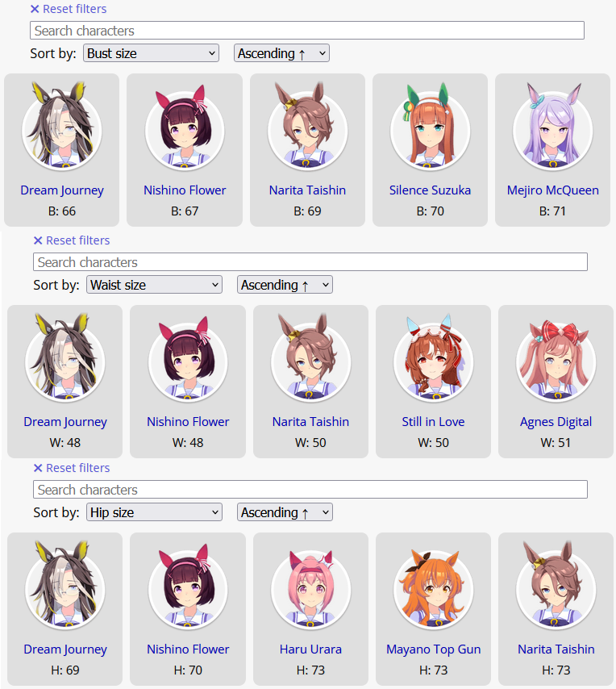This screenshot has height=689, width=616.
Task: Open Mayano Top Gun name link
Action: click(x=433, y=649)
